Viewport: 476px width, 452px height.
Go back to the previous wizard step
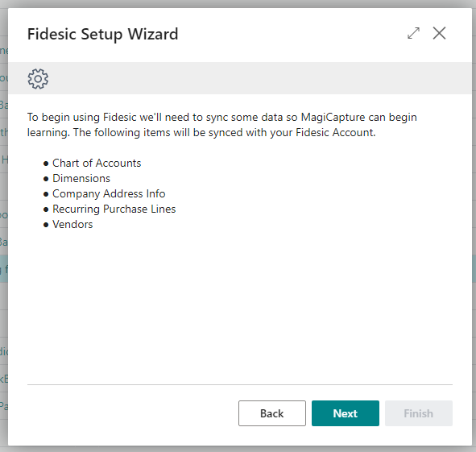pos(272,413)
